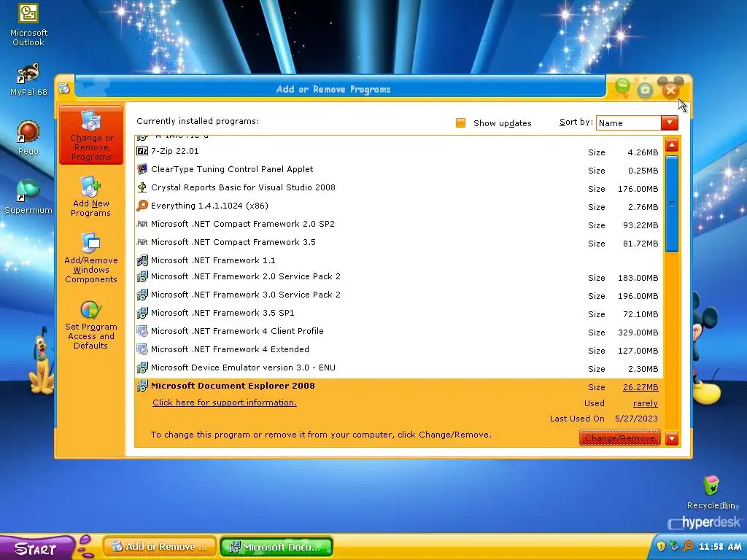Click the Everything 1.4.1.1024 magnifier icon
Image resolution: width=747 pixels, height=560 pixels.
[x=142, y=205]
